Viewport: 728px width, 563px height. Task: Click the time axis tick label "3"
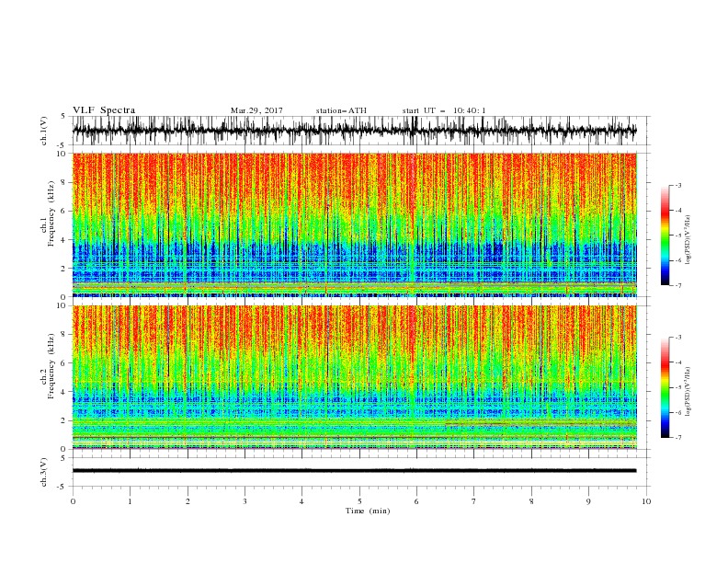pyautogui.click(x=245, y=501)
